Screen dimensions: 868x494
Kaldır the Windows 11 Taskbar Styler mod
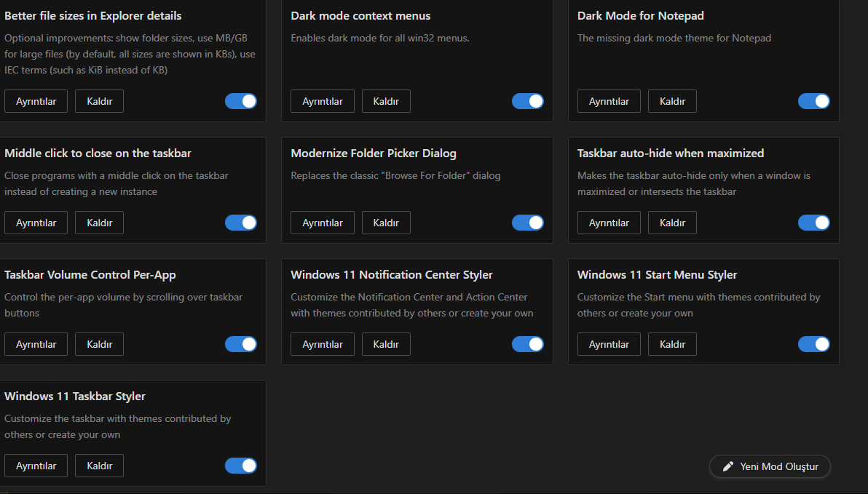pos(100,466)
